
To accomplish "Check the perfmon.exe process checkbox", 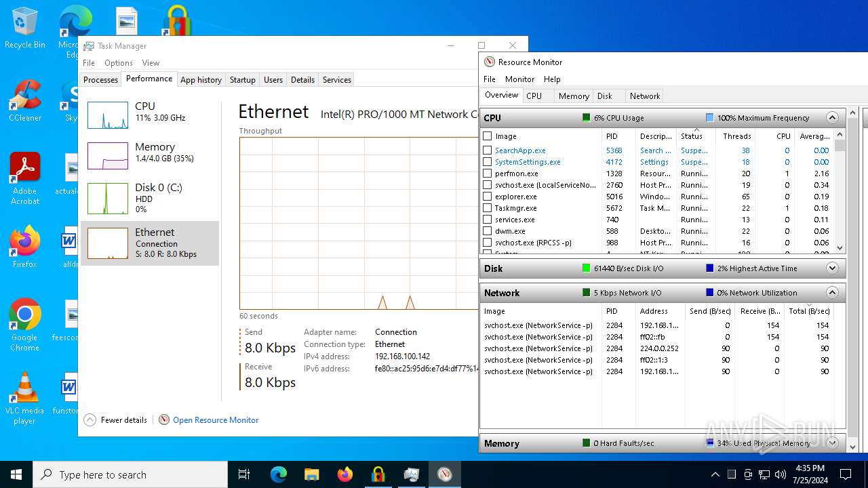I will pyautogui.click(x=487, y=174).
